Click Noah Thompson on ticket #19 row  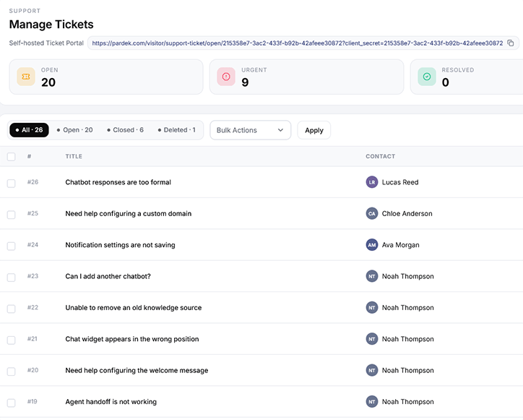pos(408,402)
